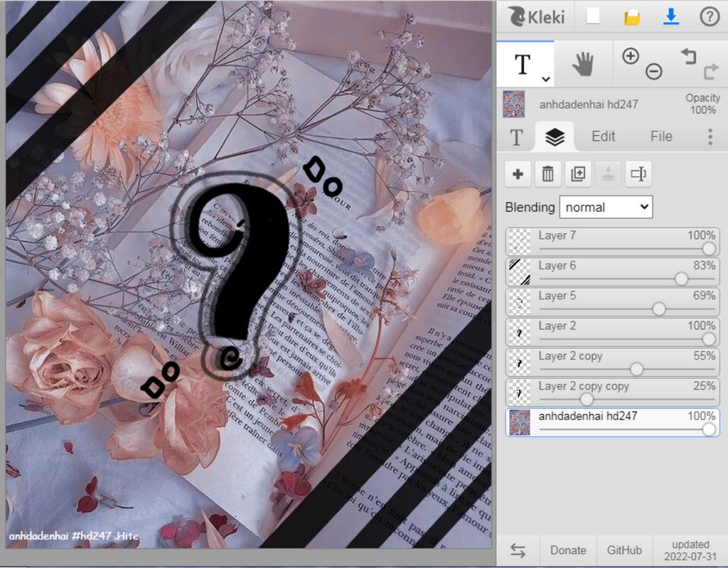
Task: Click Layer 2 copy opacity slider handle
Action: click(636, 369)
